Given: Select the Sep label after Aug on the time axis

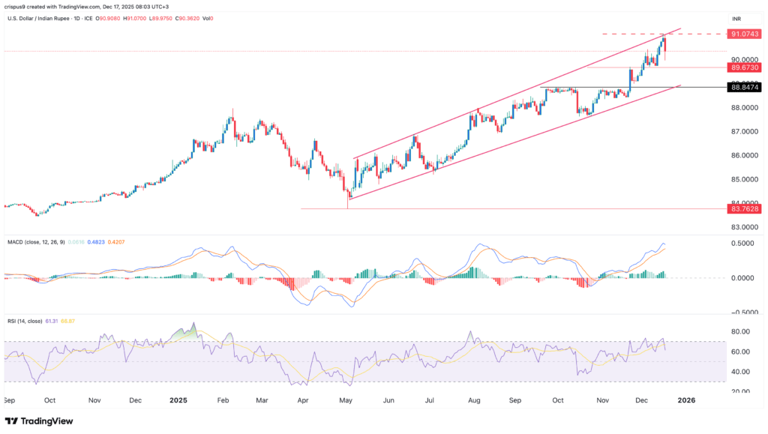Looking at the screenshot, I should point(516,398).
